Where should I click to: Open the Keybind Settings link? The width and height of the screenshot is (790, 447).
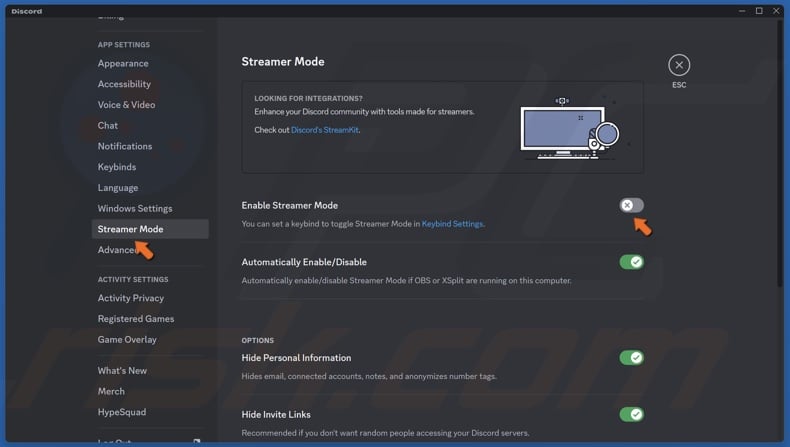pos(452,224)
